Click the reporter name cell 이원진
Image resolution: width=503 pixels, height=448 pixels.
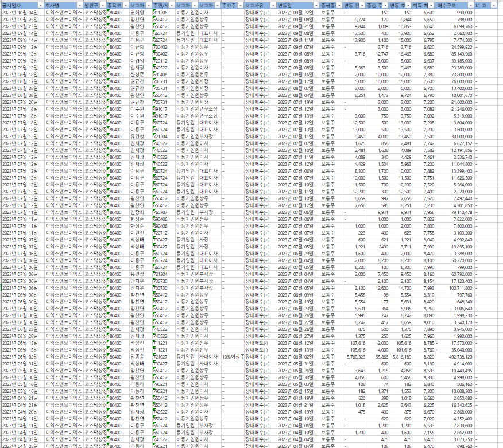coord(141,233)
